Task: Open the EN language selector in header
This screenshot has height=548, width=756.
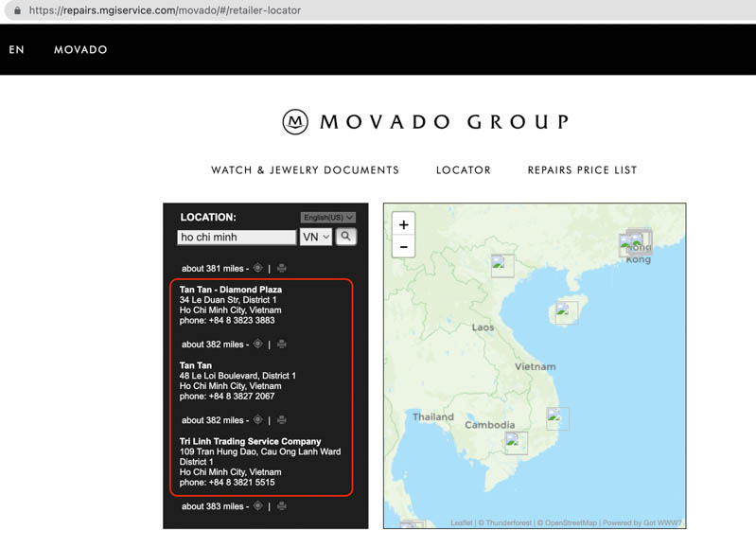Action: 17,49
